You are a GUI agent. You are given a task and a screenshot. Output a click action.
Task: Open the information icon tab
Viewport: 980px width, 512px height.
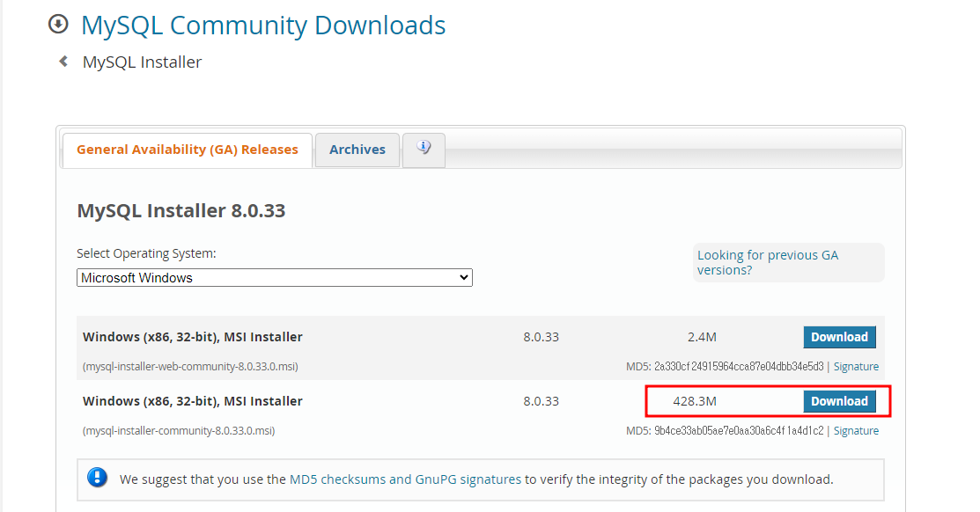(x=424, y=150)
